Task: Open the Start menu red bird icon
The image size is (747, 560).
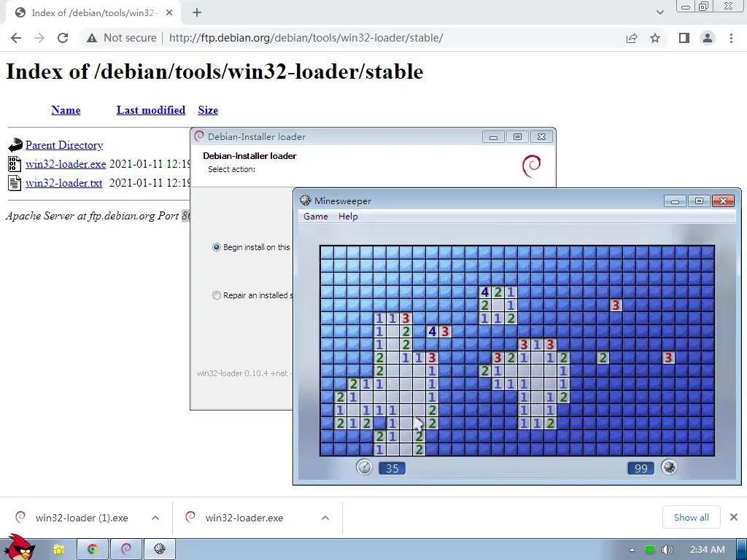Action: point(18,548)
